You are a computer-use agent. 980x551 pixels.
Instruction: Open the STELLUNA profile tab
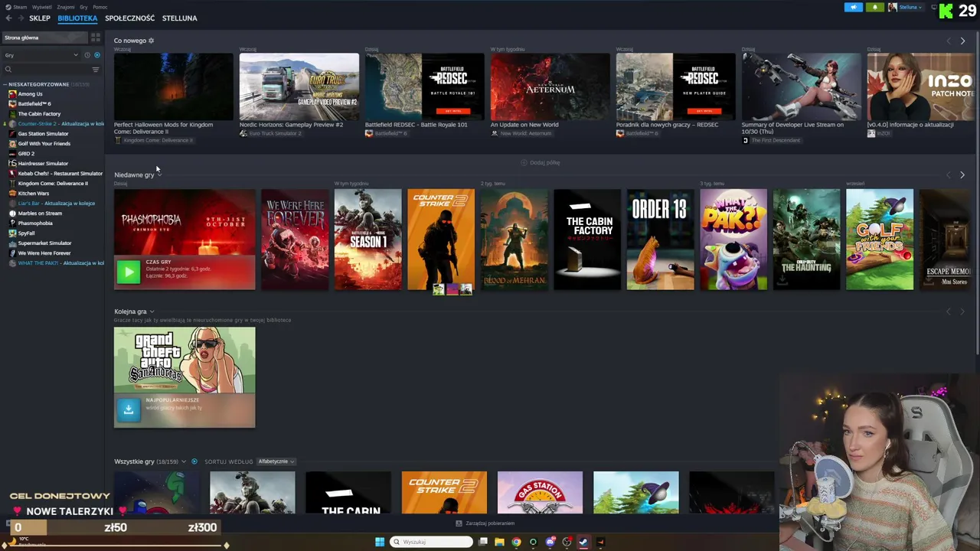180,18
